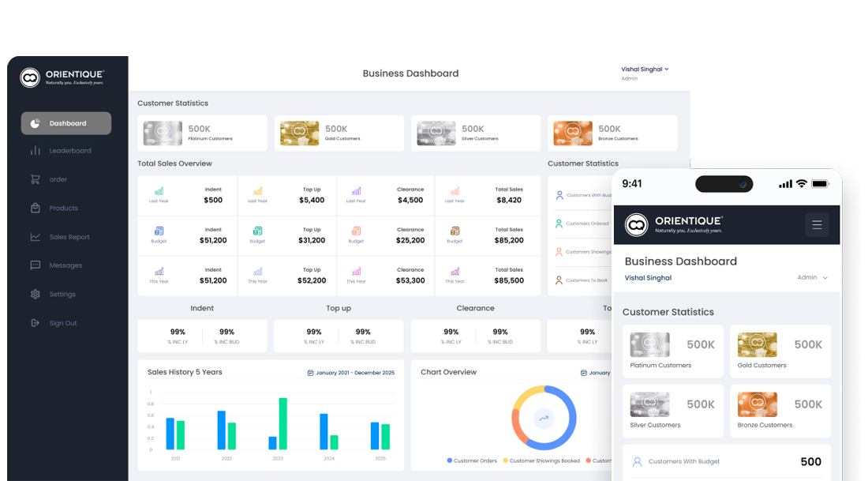Click the Customers With Budget 500 row on mobile

pyautogui.click(x=727, y=461)
